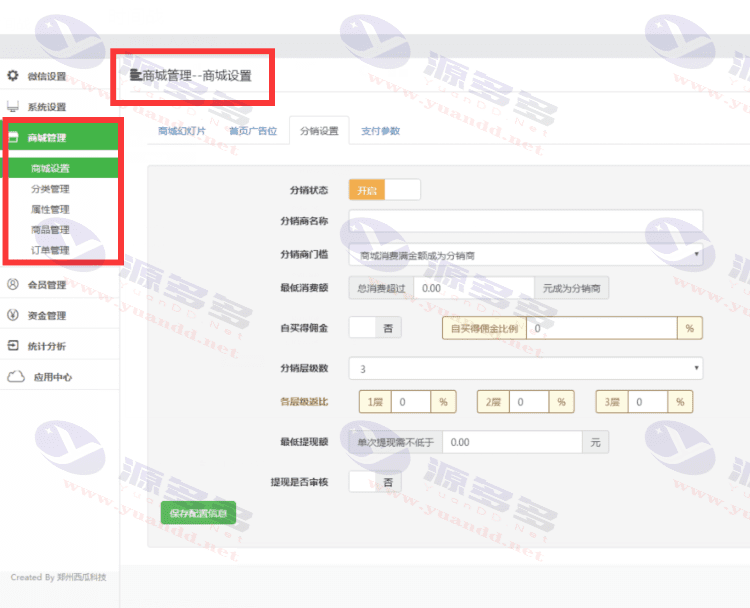Click the 微信设置 gear icon

pos(13,76)
